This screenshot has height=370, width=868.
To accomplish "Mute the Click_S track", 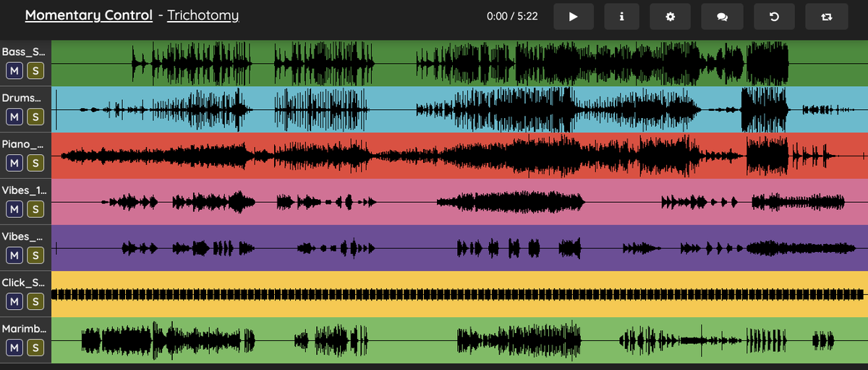I will click(x=14, y=302).
